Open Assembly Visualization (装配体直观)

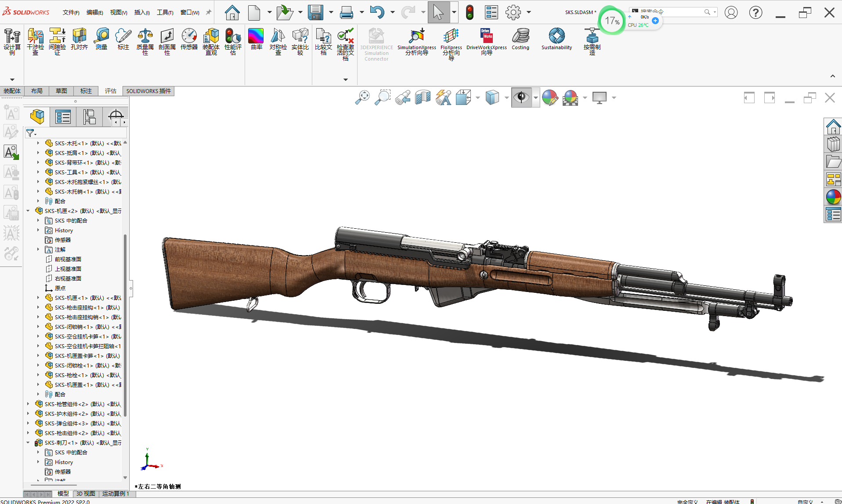[x=211, y=41]
